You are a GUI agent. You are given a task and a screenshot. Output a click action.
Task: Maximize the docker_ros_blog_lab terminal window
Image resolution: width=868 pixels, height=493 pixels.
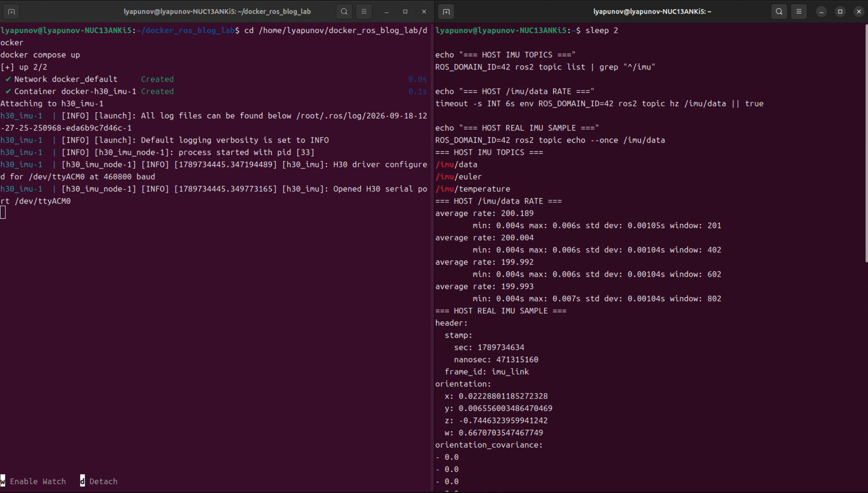pyautogui.click(x=405, y=12)
